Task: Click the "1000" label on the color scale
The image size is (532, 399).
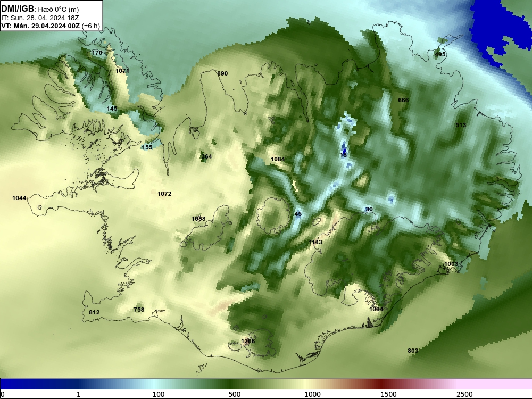Action: point(312,394)
